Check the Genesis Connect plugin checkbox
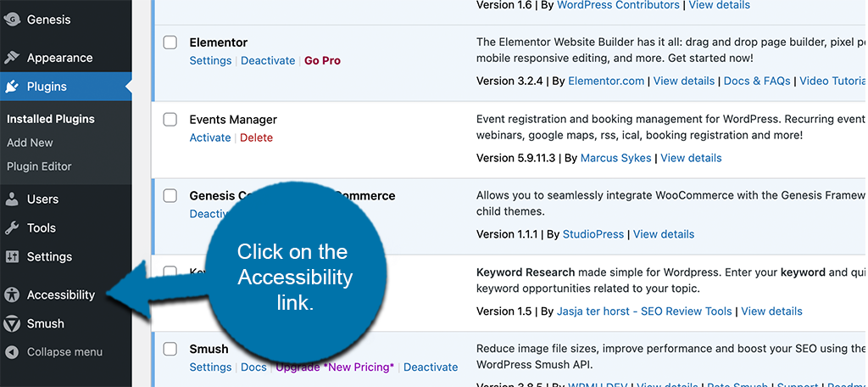The height and width of the screenshot is (387, 868). (170, 195)
